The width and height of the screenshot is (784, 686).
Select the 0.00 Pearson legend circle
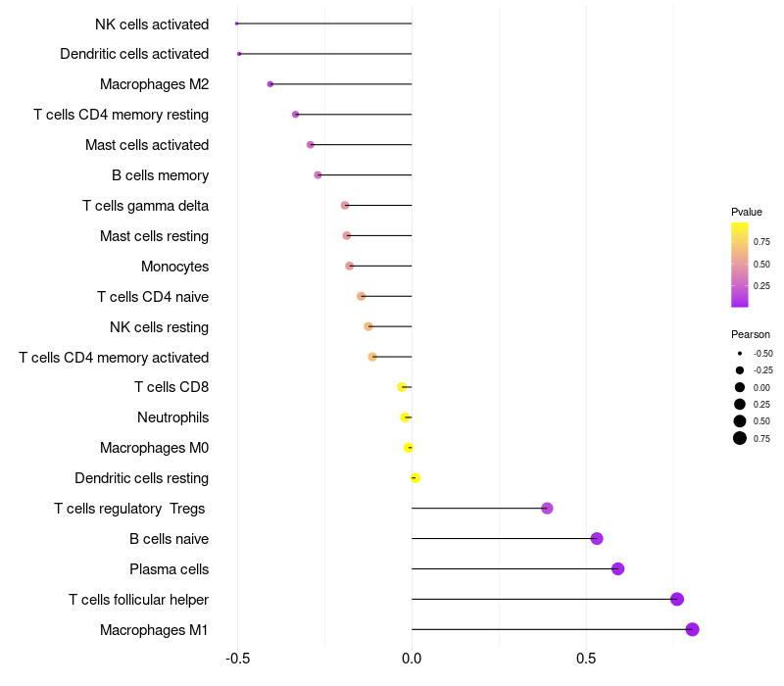[740, 387]
